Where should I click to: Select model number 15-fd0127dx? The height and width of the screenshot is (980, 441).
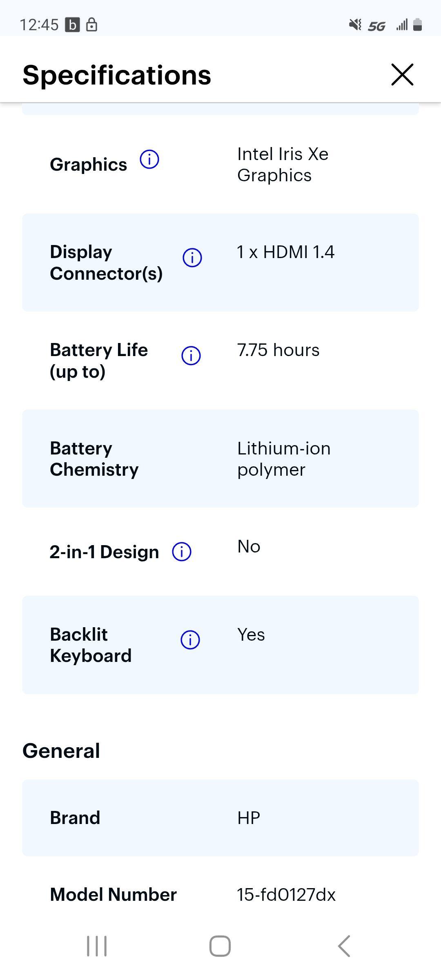click(286, 894)
